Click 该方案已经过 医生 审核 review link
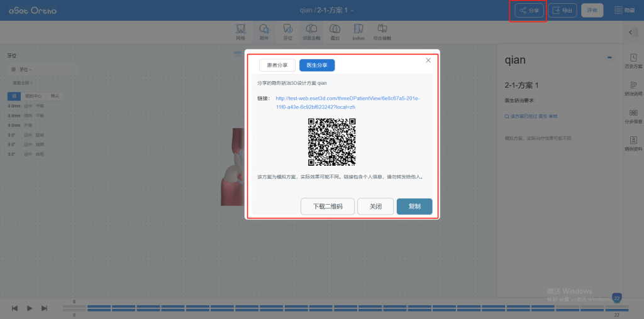This screenshot has width=644, height=319. (531, 116)
